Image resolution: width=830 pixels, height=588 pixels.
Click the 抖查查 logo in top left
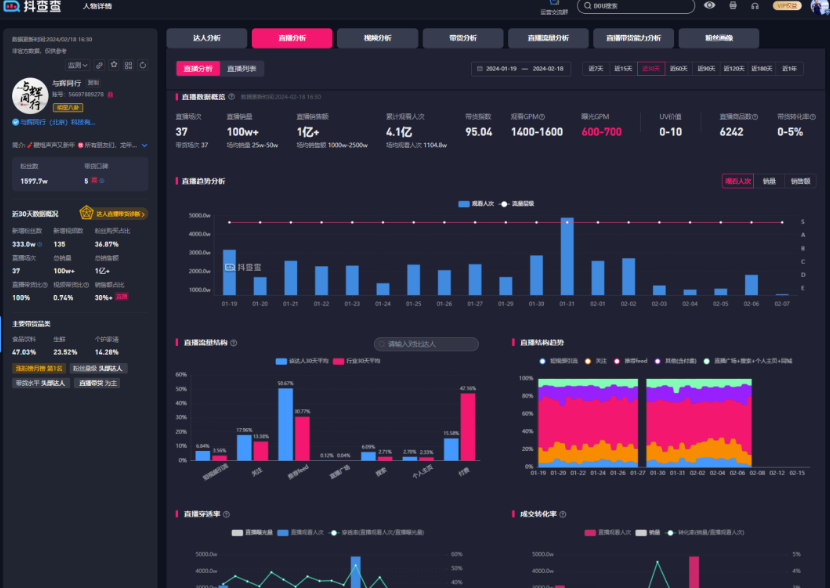pyautogui.click(x=33, y=7)
